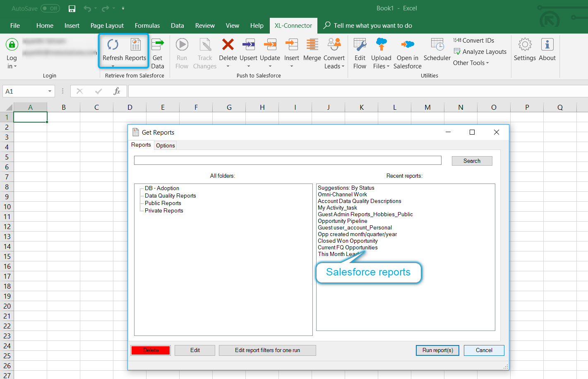The width and height of the screenshot is (588, 379).
Task: Select the Public Reports folder
Action: 163,203
